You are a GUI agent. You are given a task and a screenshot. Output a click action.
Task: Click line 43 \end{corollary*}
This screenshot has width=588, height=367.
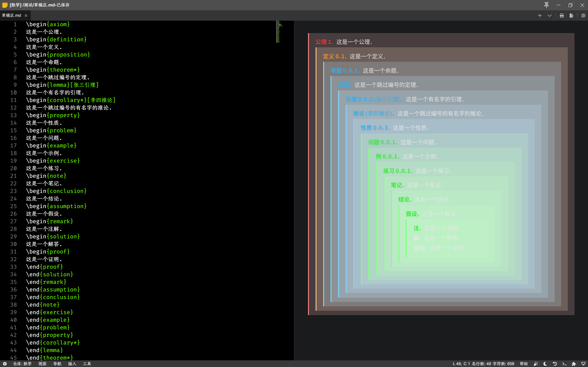coord(53,342)
